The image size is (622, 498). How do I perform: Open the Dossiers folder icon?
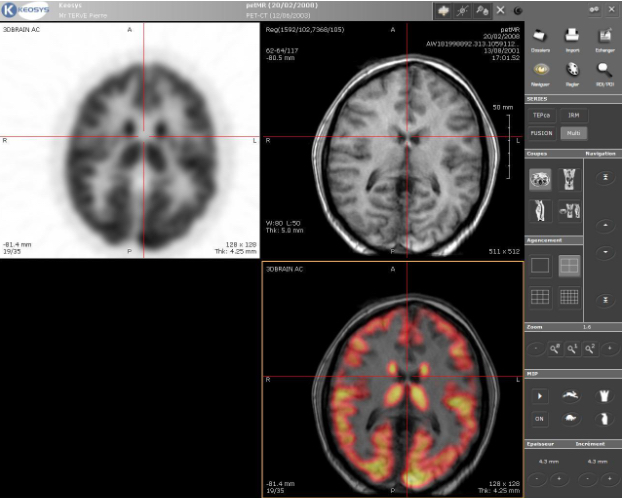(x=541, y=38)
